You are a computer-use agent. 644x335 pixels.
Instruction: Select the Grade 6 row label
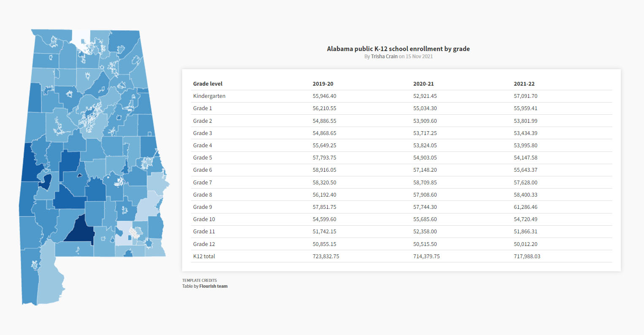(202, 170)
